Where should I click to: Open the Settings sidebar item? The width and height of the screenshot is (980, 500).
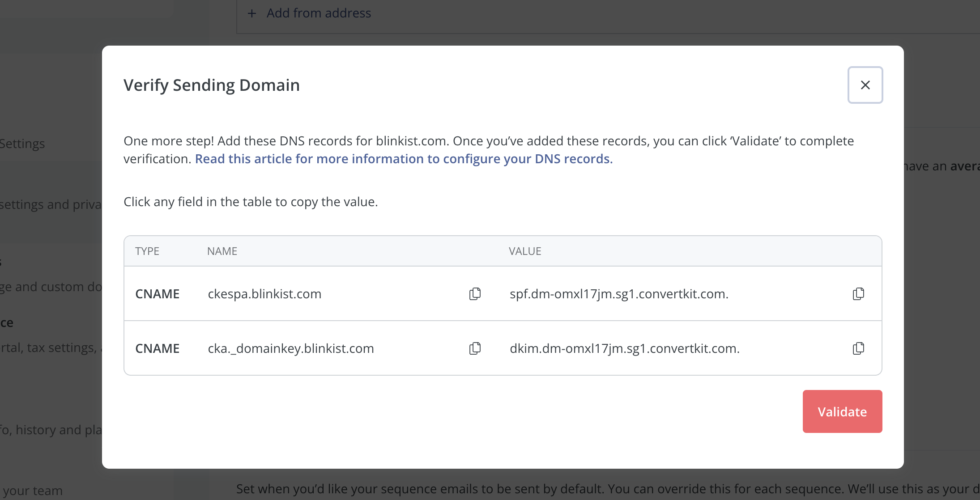[22, 144]
